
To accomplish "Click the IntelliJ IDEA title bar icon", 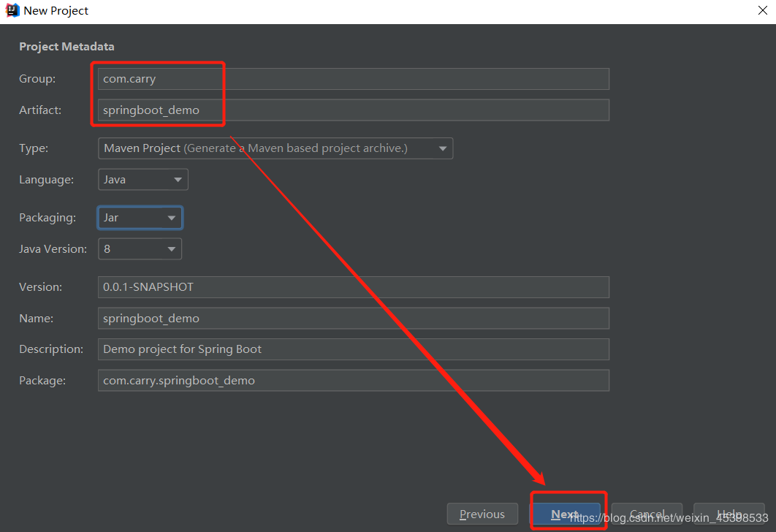I will coord(12,10).
